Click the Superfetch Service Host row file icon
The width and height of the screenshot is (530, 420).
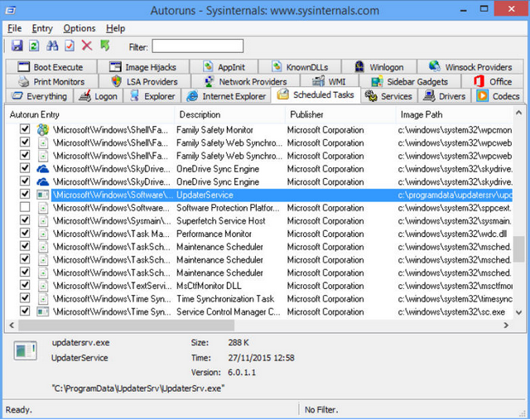click(x=43, y=221)
